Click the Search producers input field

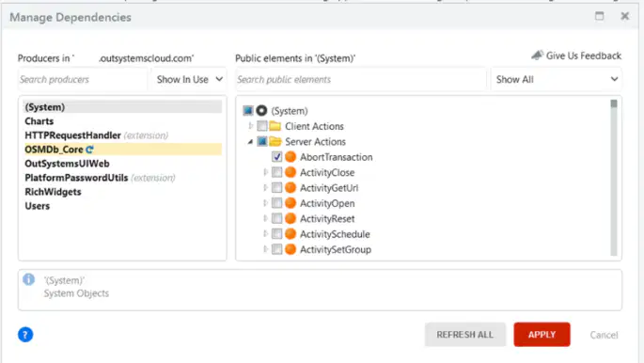point(82,79)
